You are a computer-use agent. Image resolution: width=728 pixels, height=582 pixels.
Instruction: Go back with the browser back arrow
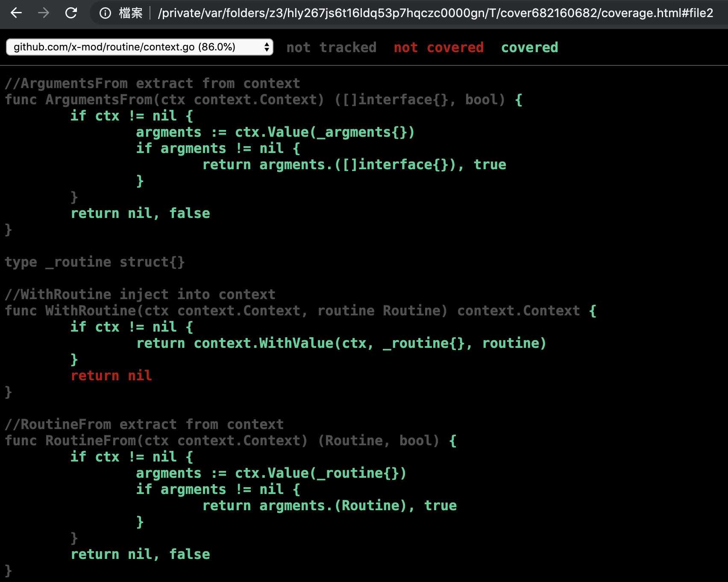[16, 13]
